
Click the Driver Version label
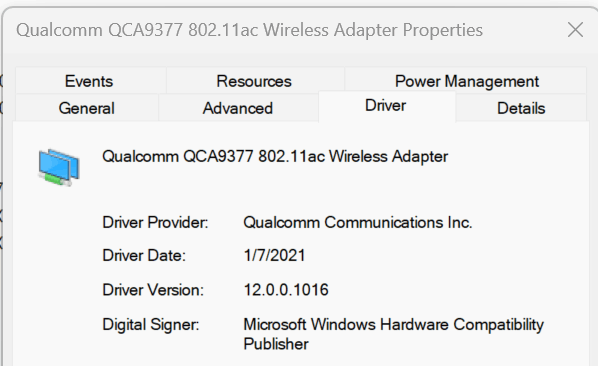(153, 290)
